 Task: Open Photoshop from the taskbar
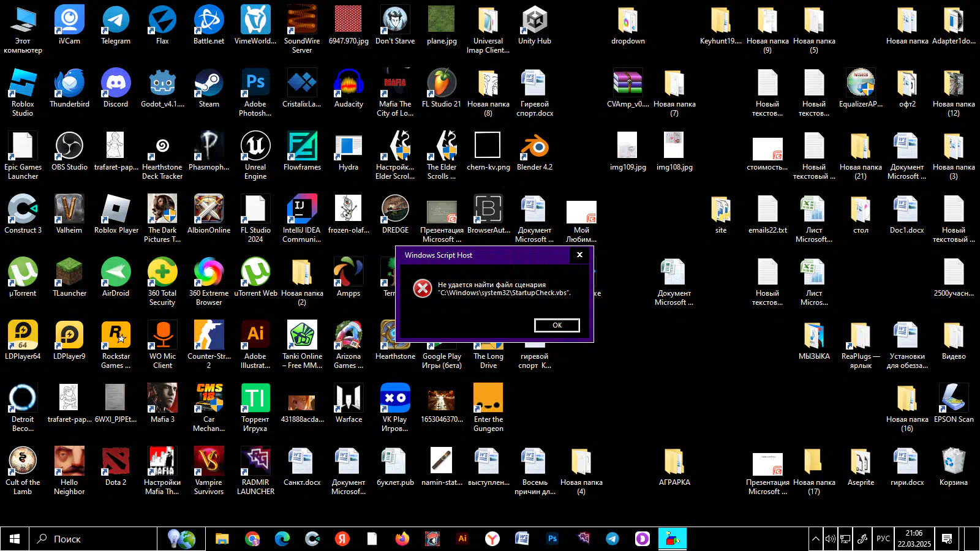[552, 539]
